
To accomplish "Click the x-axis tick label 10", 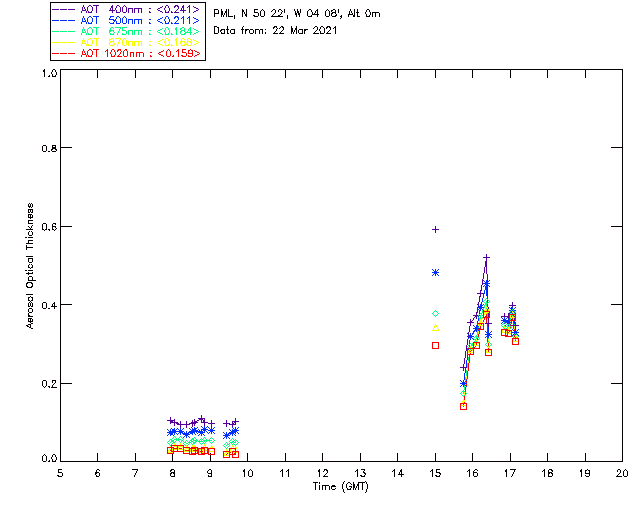I will [x=247, y=473].
